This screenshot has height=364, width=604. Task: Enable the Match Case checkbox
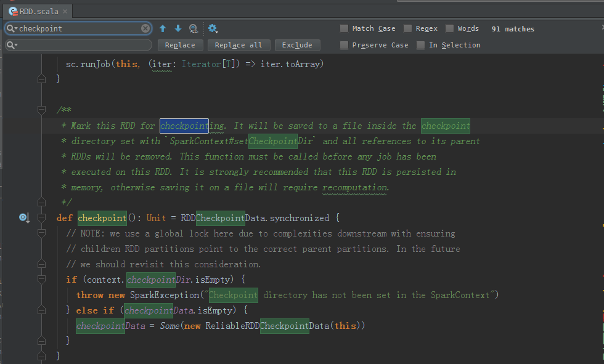coord(344,28)
